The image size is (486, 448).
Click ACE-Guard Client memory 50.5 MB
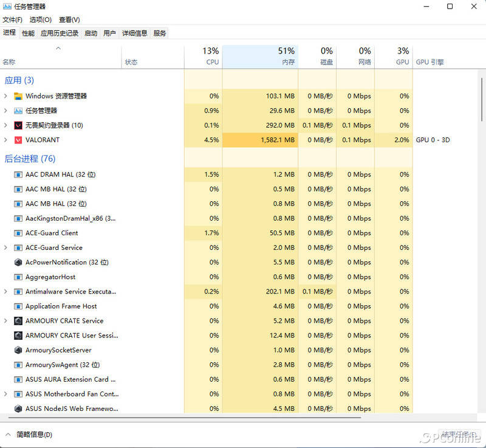point(282,233)
